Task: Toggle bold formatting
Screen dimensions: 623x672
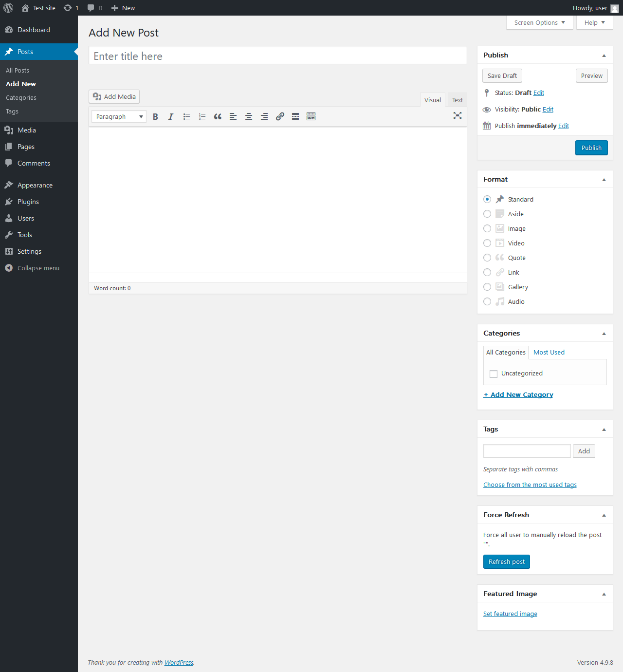Action: (x=155, y=116)
